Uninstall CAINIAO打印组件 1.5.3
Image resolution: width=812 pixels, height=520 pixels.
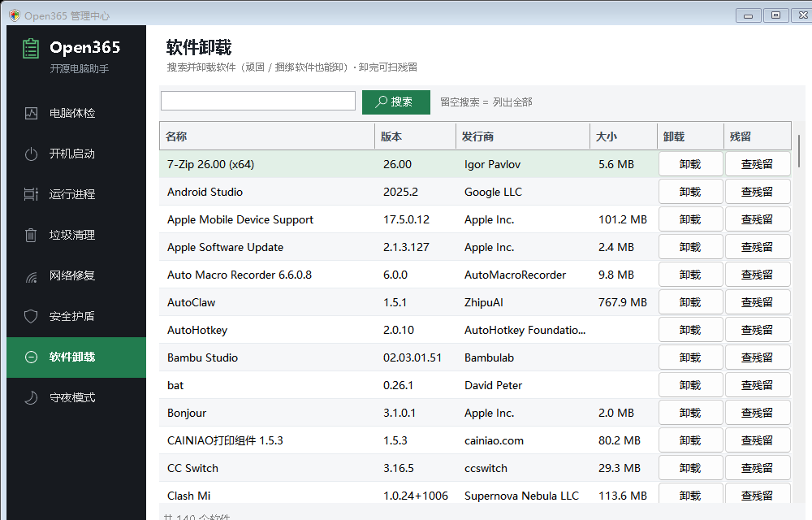pos(690,440)
